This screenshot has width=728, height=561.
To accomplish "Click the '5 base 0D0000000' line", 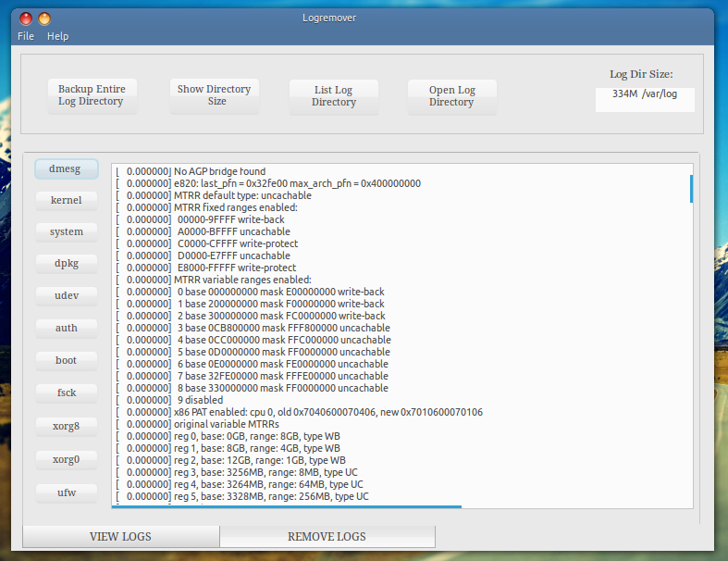I will click(253, 353).
